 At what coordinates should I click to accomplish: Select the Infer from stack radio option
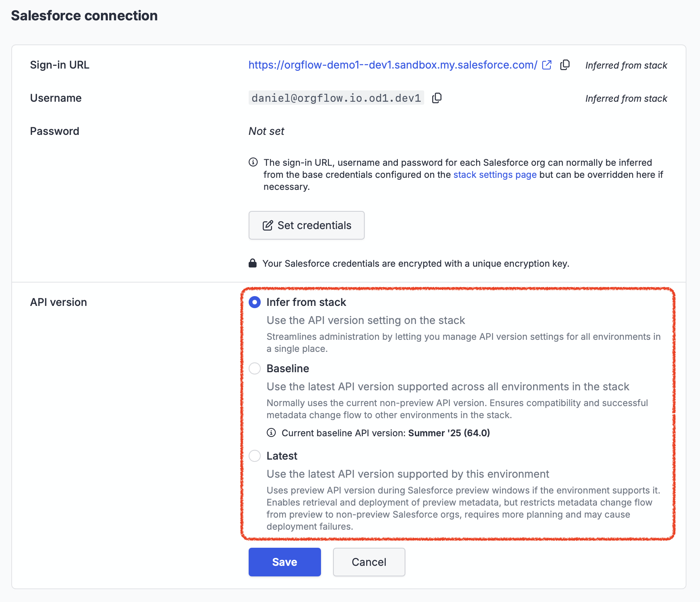click(x=255, y=302)
